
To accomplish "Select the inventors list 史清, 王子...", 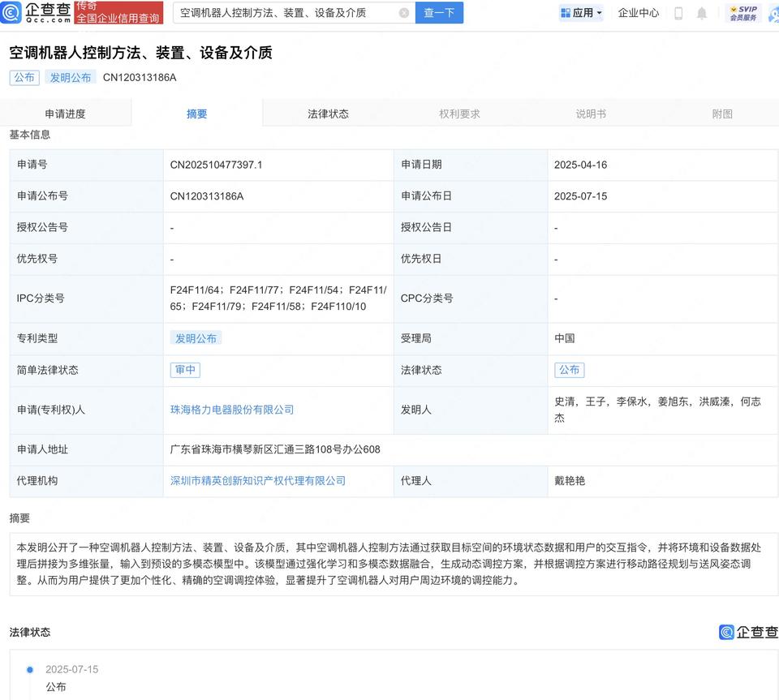I will pyautogui.click(x=657, y=410).
